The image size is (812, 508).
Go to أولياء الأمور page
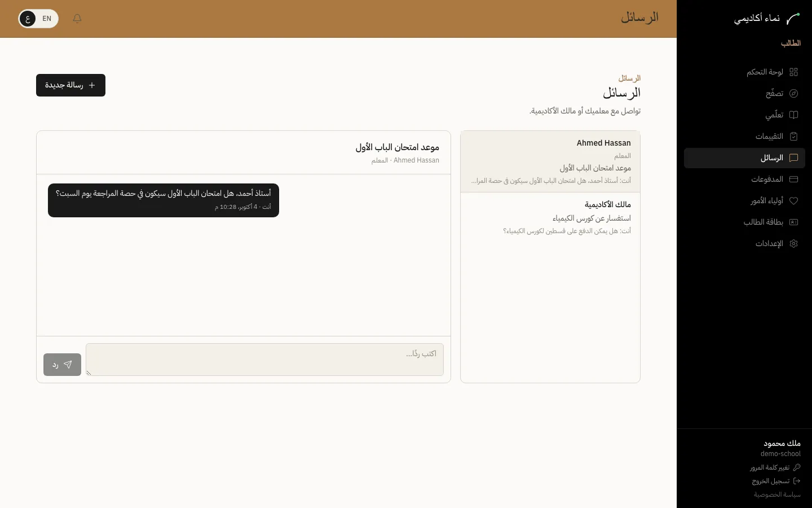(744, 201)
